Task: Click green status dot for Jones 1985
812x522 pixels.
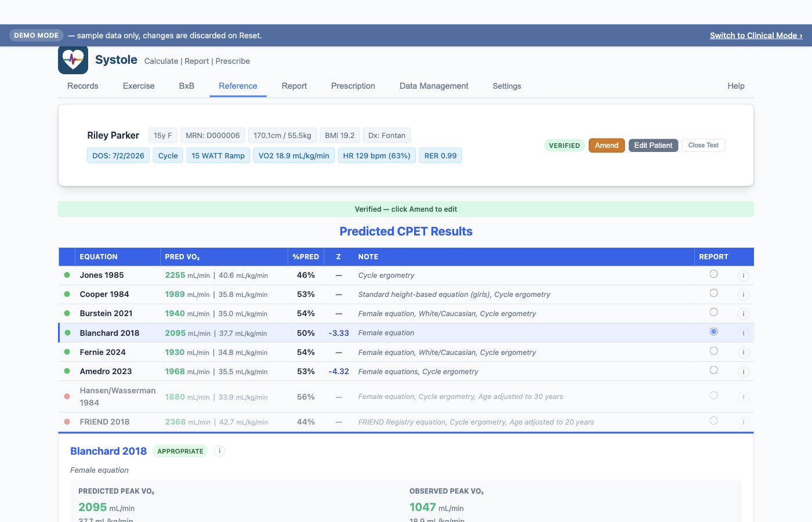Action: point(67,275)
